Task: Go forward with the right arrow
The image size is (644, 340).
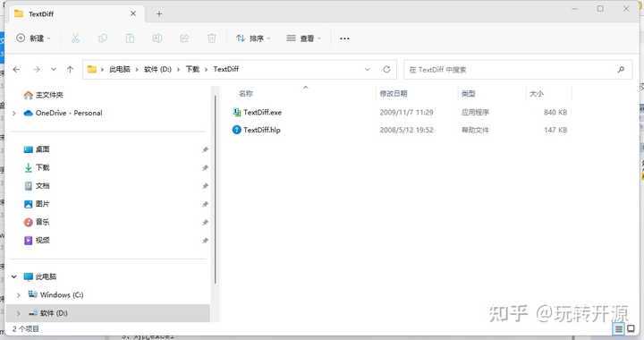Action: (x=37, y=70)
